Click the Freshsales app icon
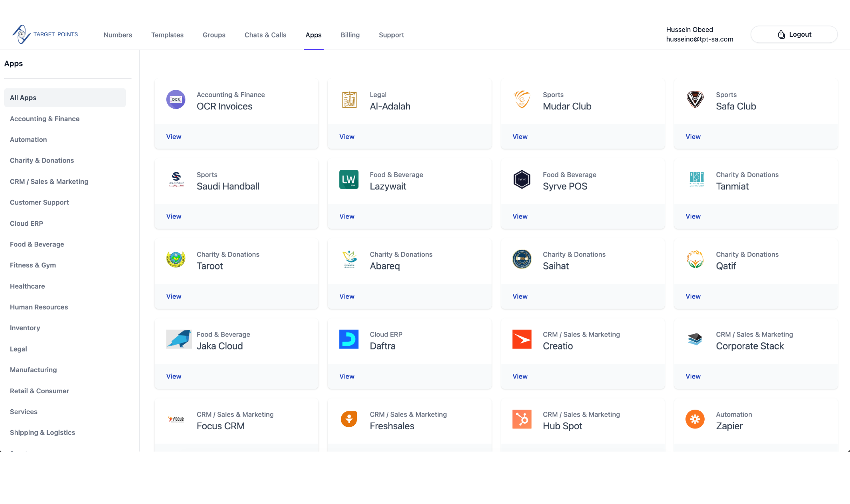The height and width of the screenshot is (504, 850). click(348, 419)
